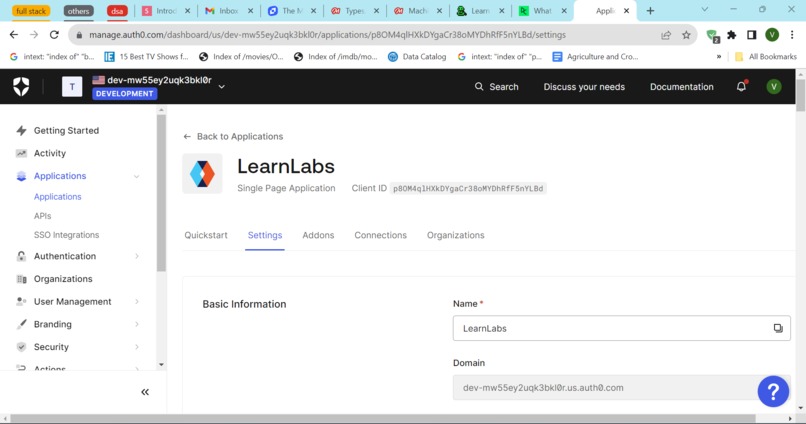Image resolution: width=806 pixels, height=424 pixels.
Task: Open the All Bookmarks folder
Action: pyautogui.click(x=766, y=57)
